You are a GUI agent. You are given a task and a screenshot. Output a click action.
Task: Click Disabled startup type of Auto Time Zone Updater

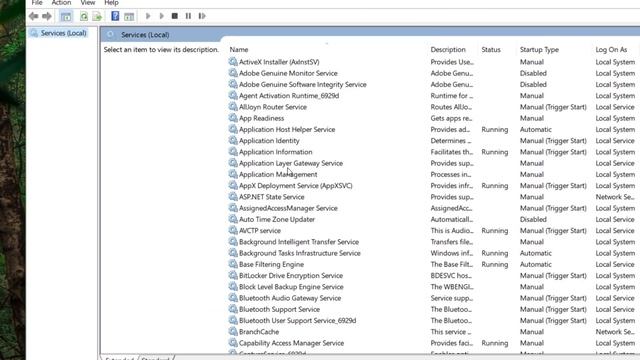click(x=533, y=219)
